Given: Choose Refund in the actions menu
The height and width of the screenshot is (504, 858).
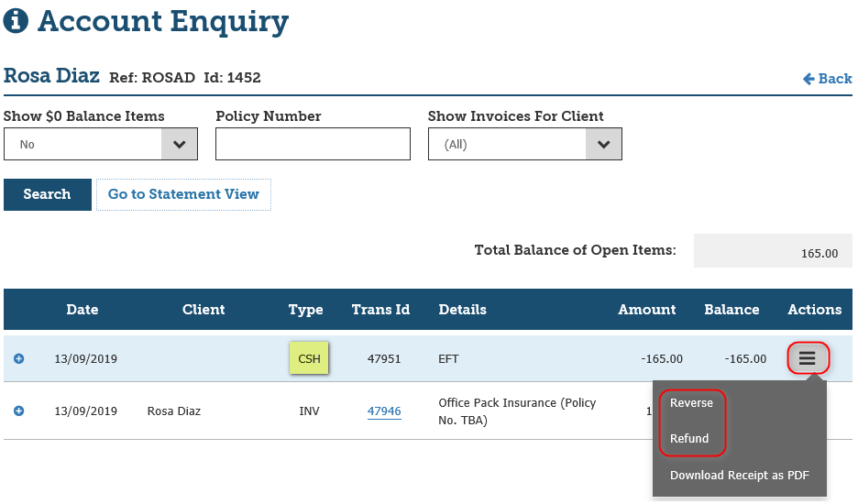Looking at the screenshot, I should tap(689, 438).
